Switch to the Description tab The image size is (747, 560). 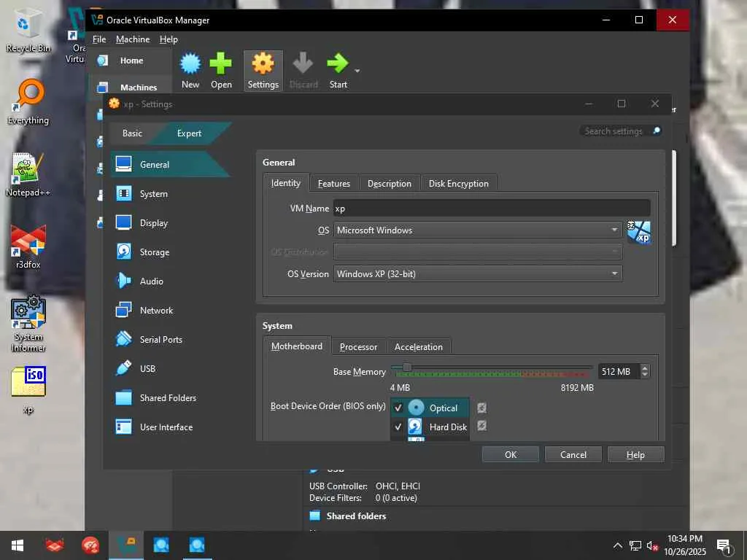[x=390, y=183]
